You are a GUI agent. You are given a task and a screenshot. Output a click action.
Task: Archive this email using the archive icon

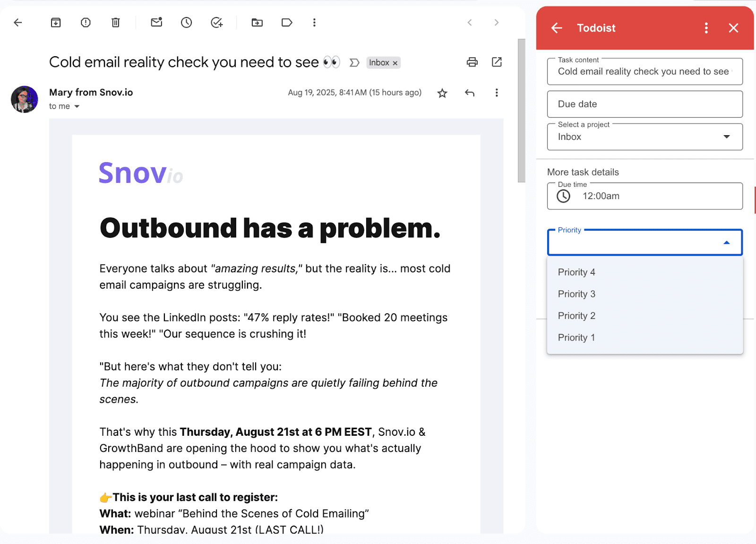coord(56,22)
